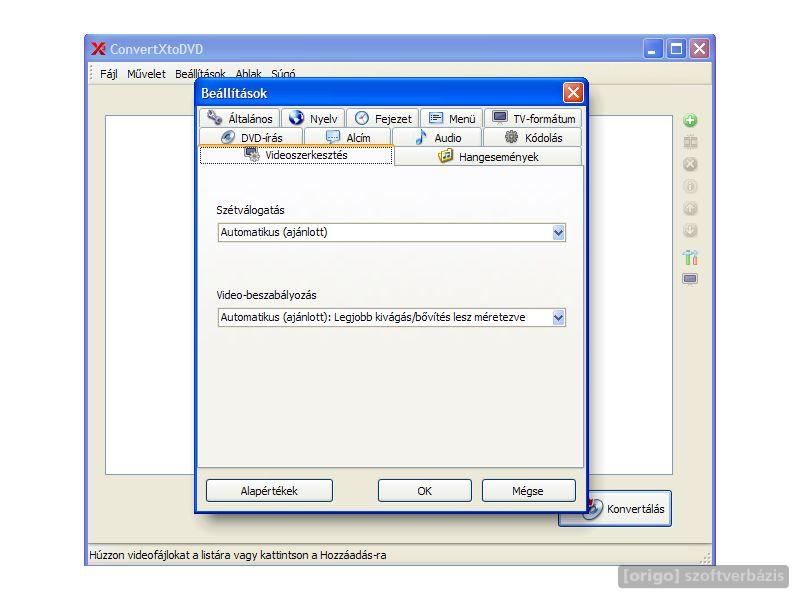Image resolution: width=800 pixels, height=600 pixels.
Task: Click the status bar text Húzzon videofájlokat
Action: point(238,555)
